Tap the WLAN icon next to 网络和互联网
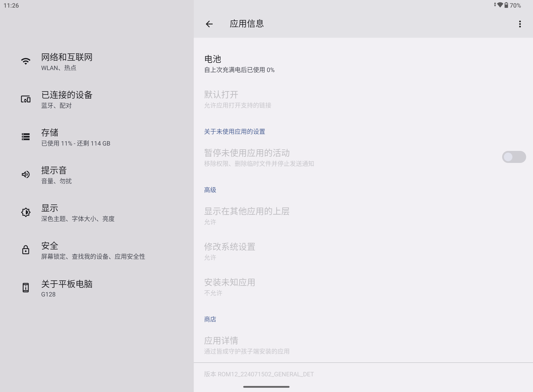533x392 pixels. [x=26, y=61]
